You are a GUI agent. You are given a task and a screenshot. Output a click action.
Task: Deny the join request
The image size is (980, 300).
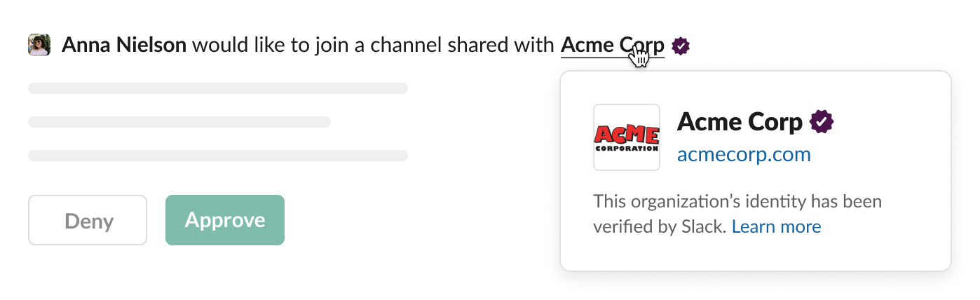point(88,220)
